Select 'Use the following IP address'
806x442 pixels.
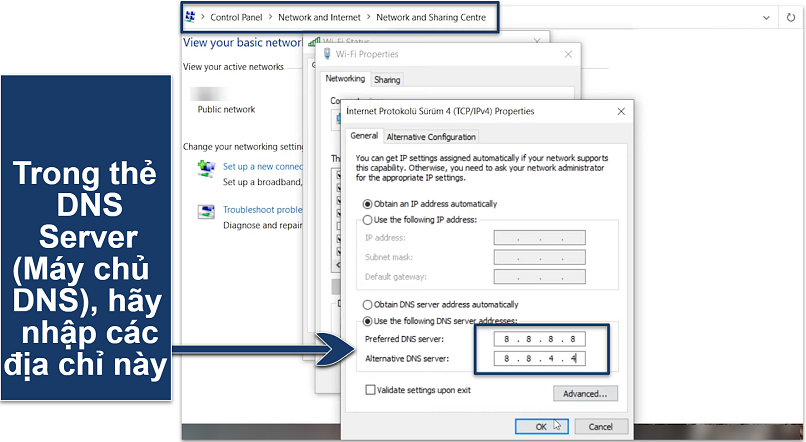point(366,219)
